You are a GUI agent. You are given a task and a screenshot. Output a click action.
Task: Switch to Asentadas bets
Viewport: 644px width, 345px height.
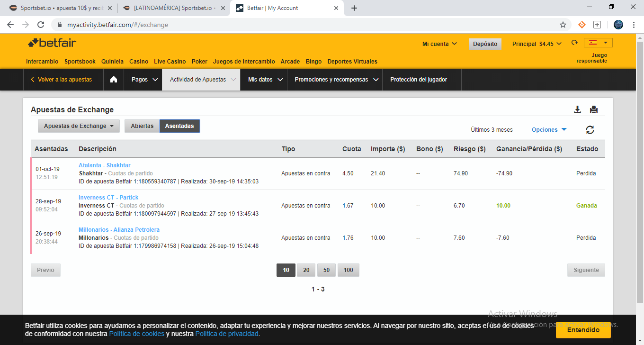(179, 126)
